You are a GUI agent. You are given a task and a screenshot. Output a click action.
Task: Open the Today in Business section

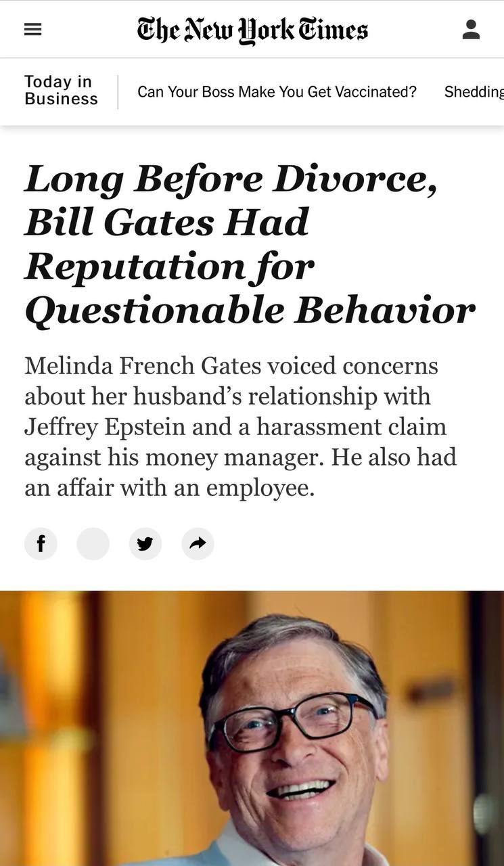(x=61, y=91)
